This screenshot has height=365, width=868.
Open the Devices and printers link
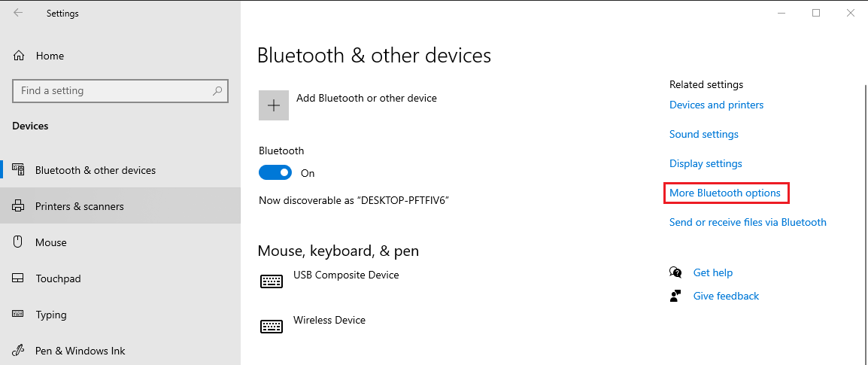tap(716, 105)
